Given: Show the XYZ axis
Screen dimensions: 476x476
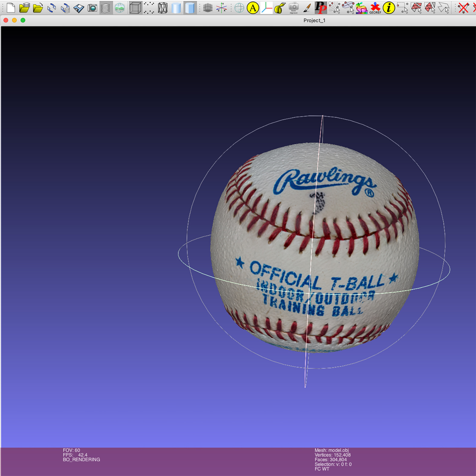Looking at the screenshot, I should 221,8.
